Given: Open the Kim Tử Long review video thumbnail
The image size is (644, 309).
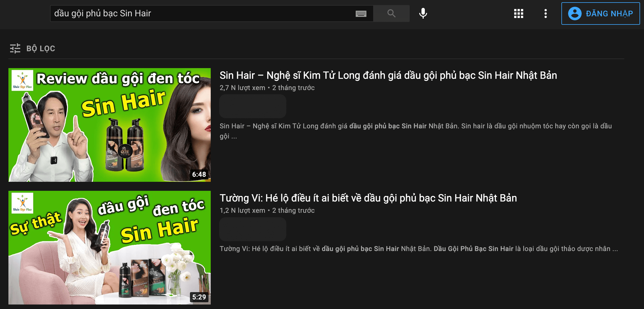Looking at the screenshot, I should tap(110, 125).
